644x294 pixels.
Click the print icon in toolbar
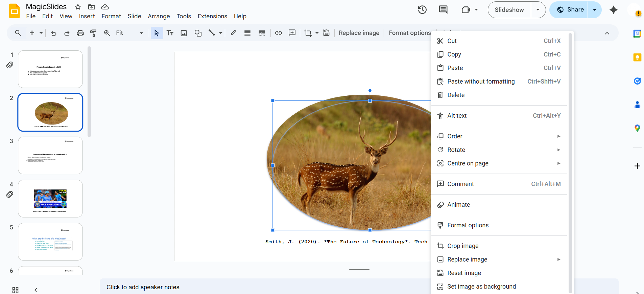(80, 33)
